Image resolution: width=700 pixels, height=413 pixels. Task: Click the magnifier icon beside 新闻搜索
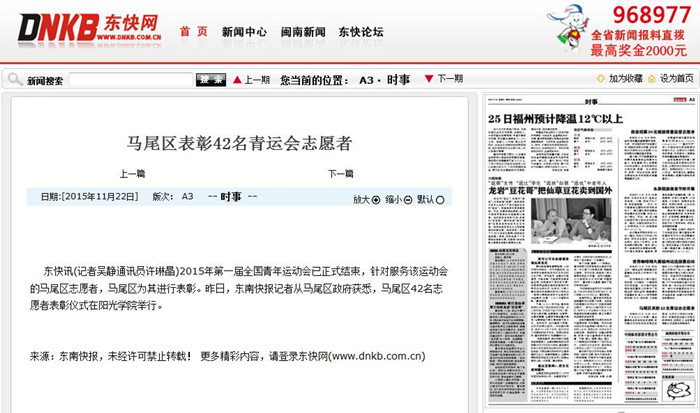(x=15, y=79)
